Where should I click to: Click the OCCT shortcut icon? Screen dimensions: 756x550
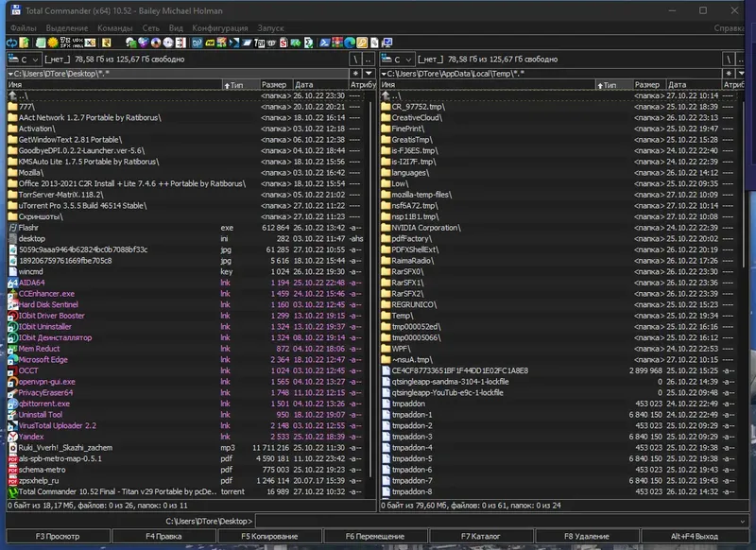pos(12,371)
